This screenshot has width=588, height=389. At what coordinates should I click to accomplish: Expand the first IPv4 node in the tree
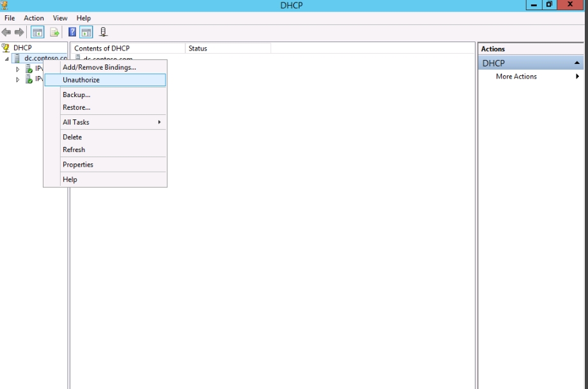click(18, 69)
